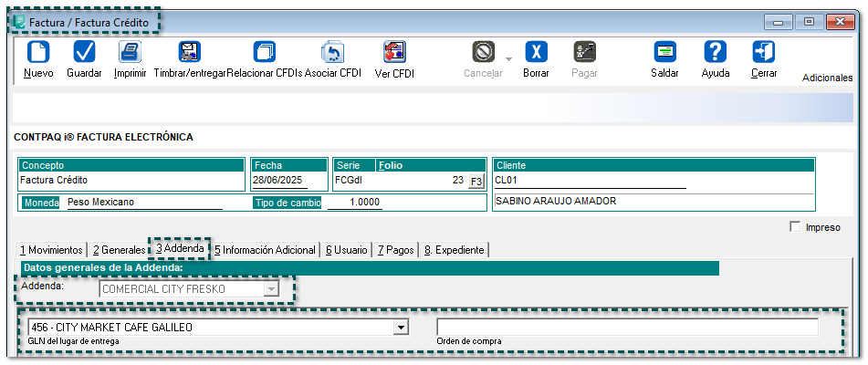Click the Fecha field 28/06/2025
Screen dimensions: 868x365
281,181
